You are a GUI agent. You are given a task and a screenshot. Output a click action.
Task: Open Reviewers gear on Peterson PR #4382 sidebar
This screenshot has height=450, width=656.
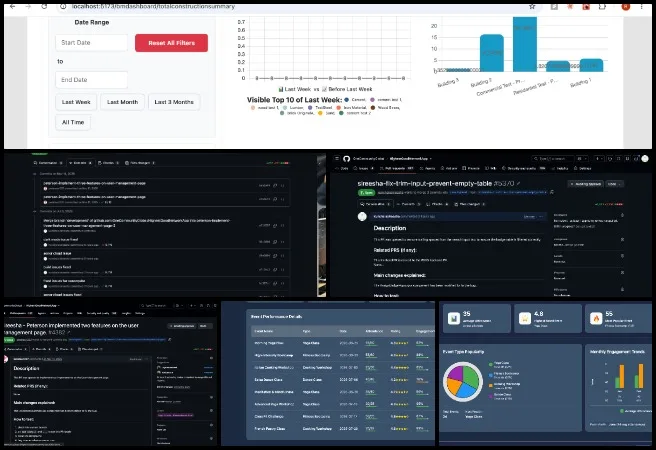pyautogui.click(x=211, y=358)
